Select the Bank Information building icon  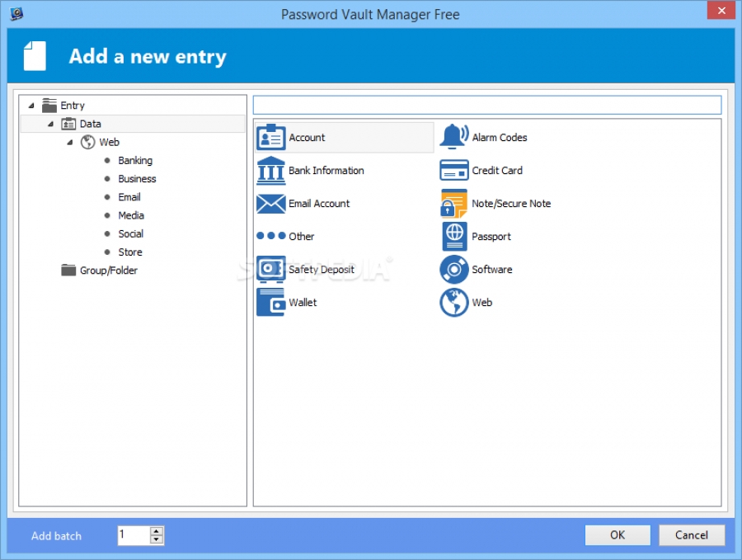pos(270,171)
